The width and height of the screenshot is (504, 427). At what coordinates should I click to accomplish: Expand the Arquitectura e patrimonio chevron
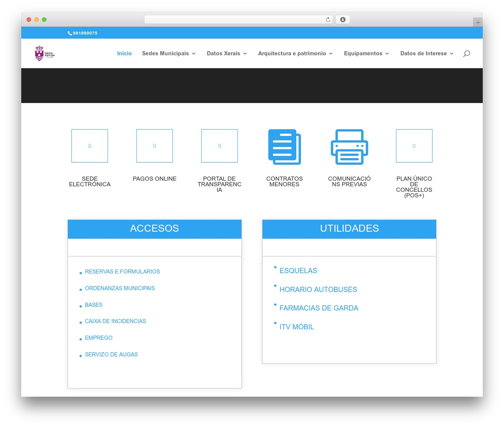pyautogui.click(x=331, y=54)
